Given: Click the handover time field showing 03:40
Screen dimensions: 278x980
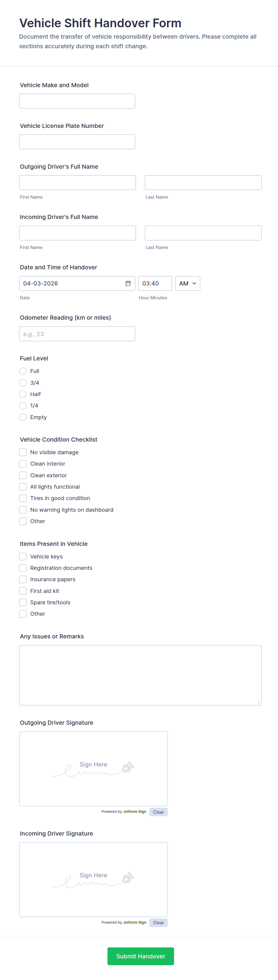Looking at the screenshot, I should 155,283.
